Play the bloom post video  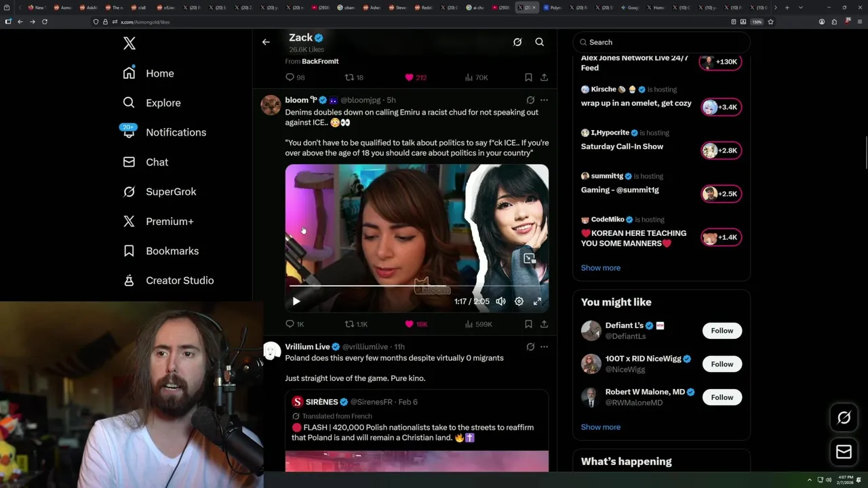296,302
